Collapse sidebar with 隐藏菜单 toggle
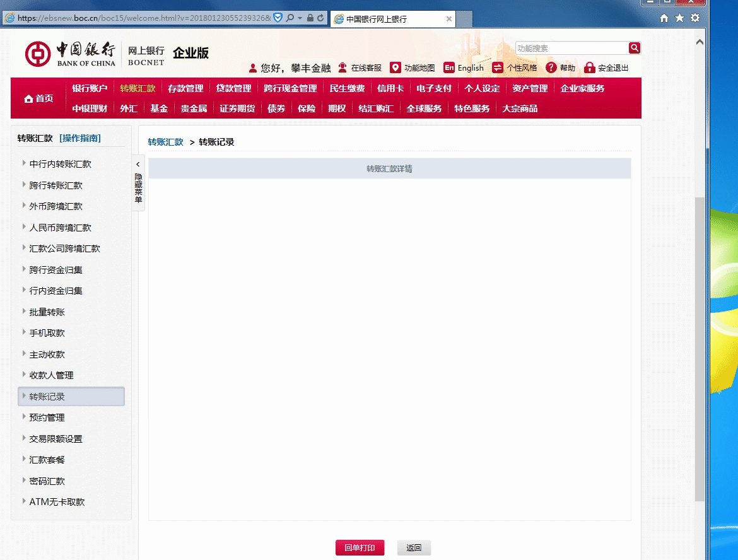The width and height of the screenshot is (738, 560). point(138,183)
